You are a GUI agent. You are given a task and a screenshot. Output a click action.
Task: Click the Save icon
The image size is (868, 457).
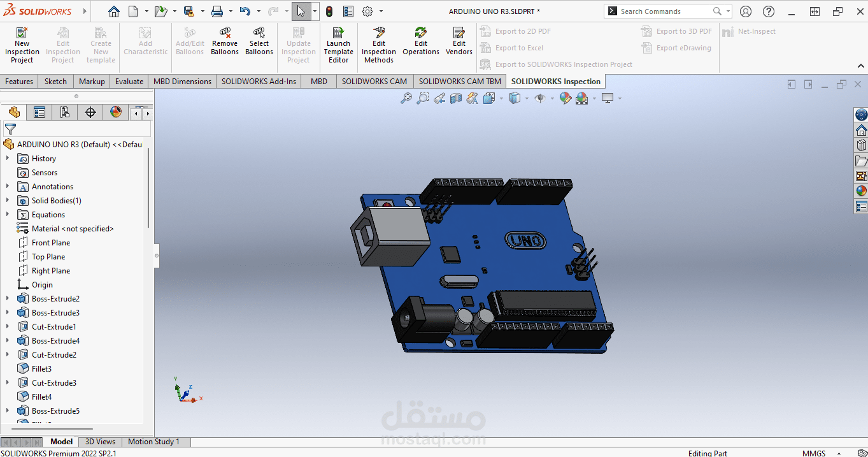pos(189,11)
